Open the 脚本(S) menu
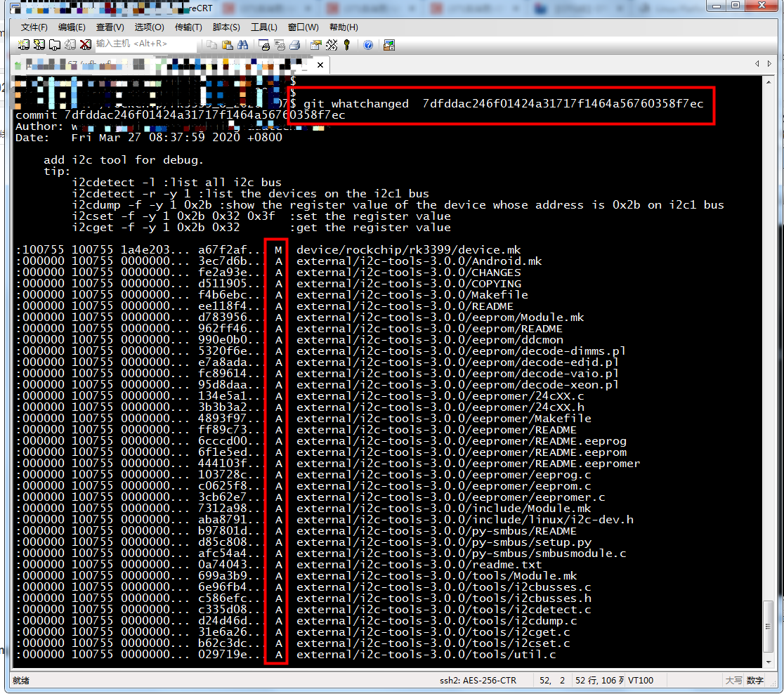The image size is (784, 694). click(226, 27)
